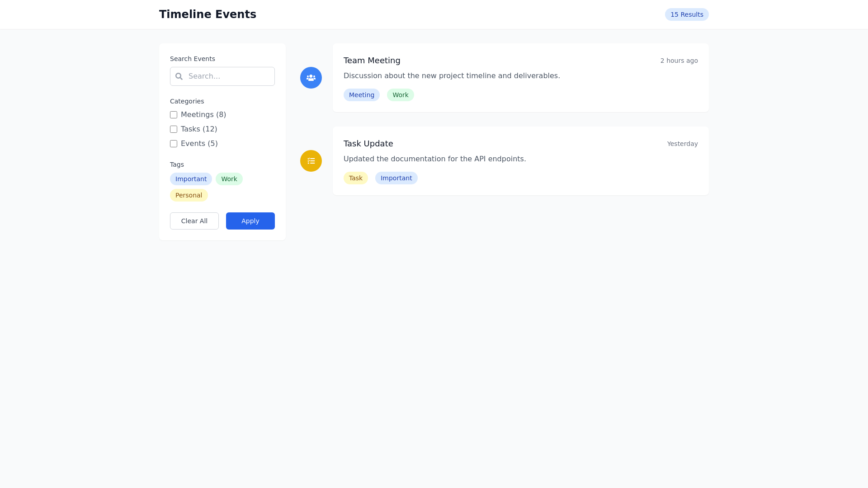Choose the Personal tag filter
This screenshot has height=488, width=868.
coord(189,195)
